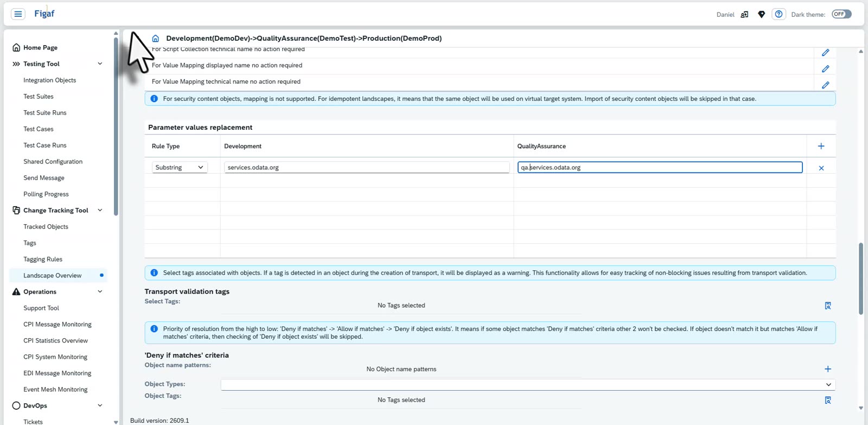Collapse the Change Tracking Tool section
Screen dimensions: 868x425
click(100, 211)
